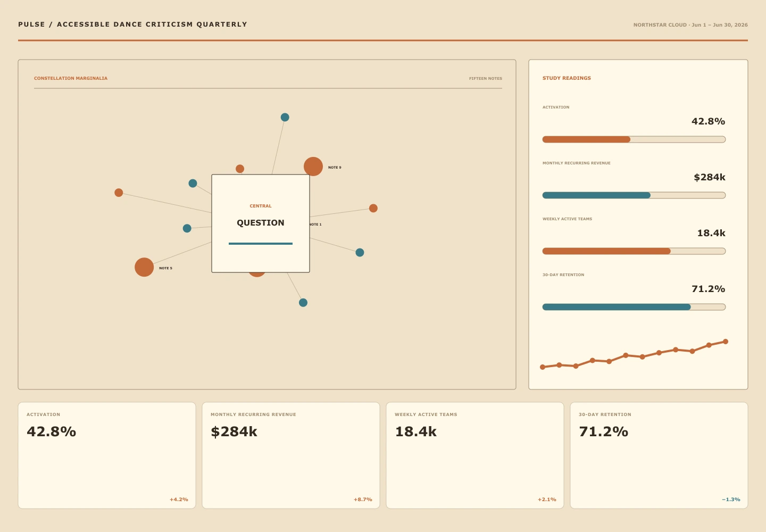Open the 30-Day Retention 71.2% bottom card
766x532 pixels.
click(659, 455)
